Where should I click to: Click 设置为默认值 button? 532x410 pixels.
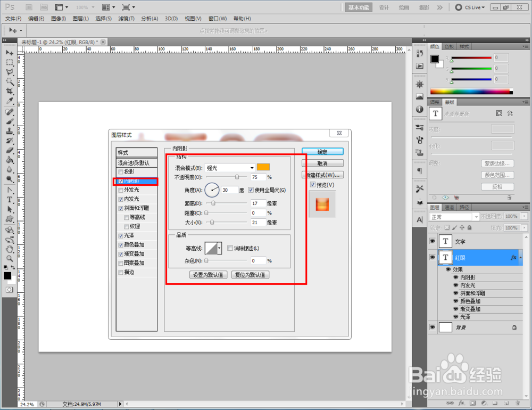click(x=208, y=274)
